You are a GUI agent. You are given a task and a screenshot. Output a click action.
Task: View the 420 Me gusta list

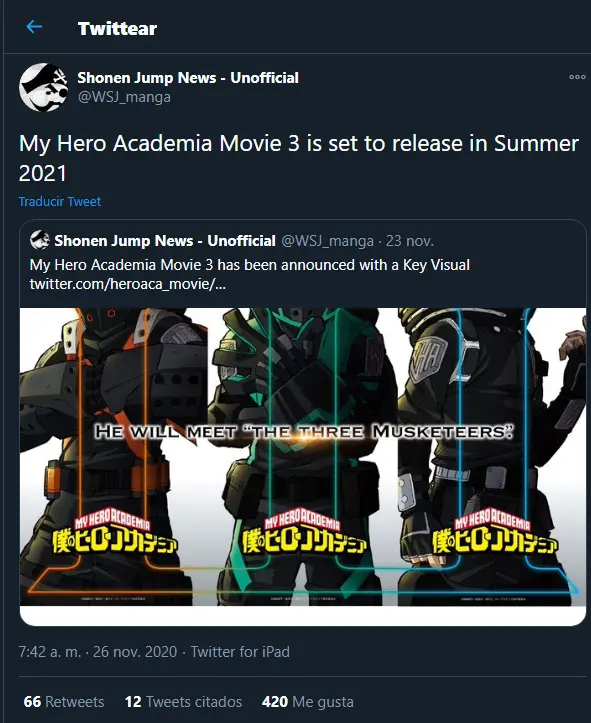pos(307,701)
